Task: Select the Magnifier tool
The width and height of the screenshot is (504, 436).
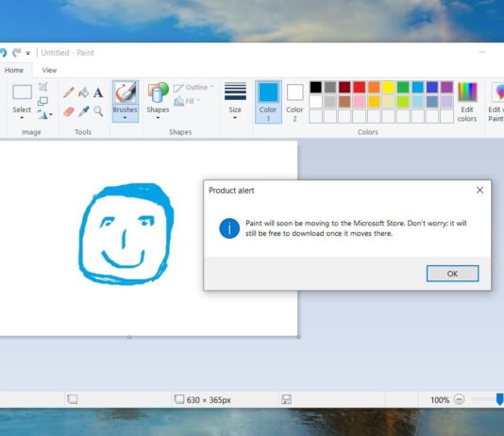Action: tap(98, 111)
